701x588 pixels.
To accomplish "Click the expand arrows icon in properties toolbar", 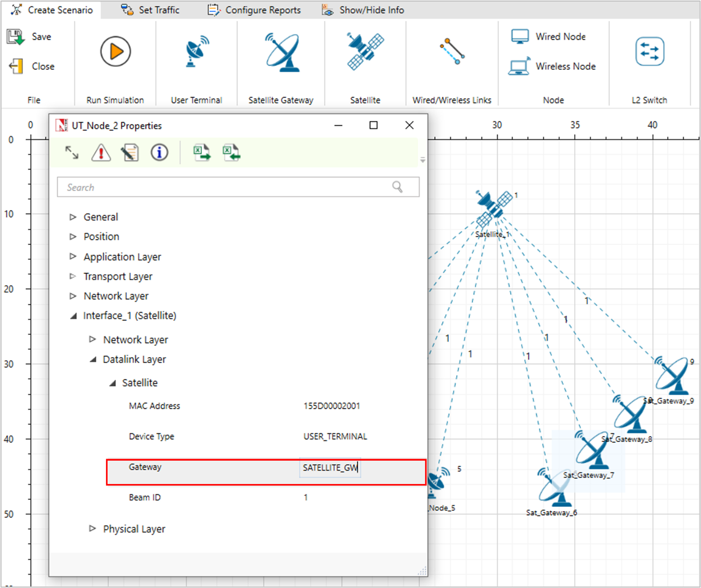I will click(72, 153).
